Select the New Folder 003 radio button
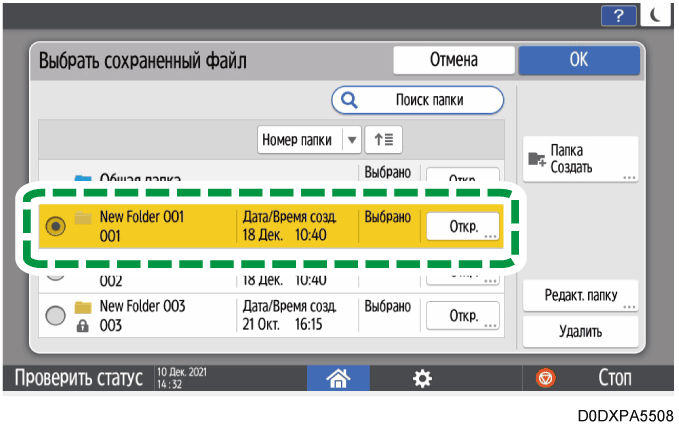The height and width of the screenshot is (427, 679). [x=57, y=316]
